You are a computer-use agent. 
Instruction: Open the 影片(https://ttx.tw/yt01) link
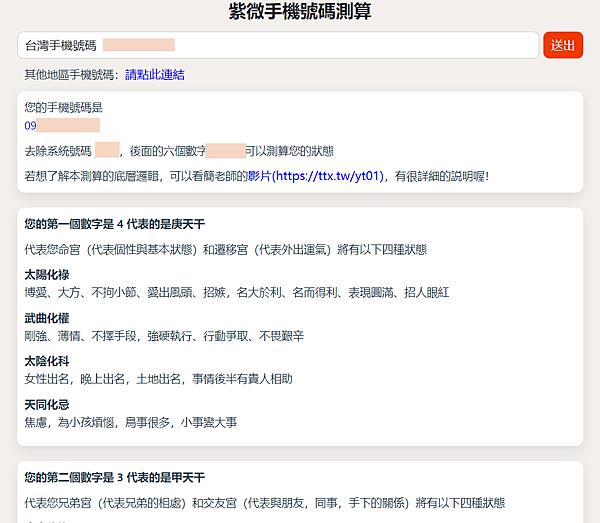(x=316, y=176)
